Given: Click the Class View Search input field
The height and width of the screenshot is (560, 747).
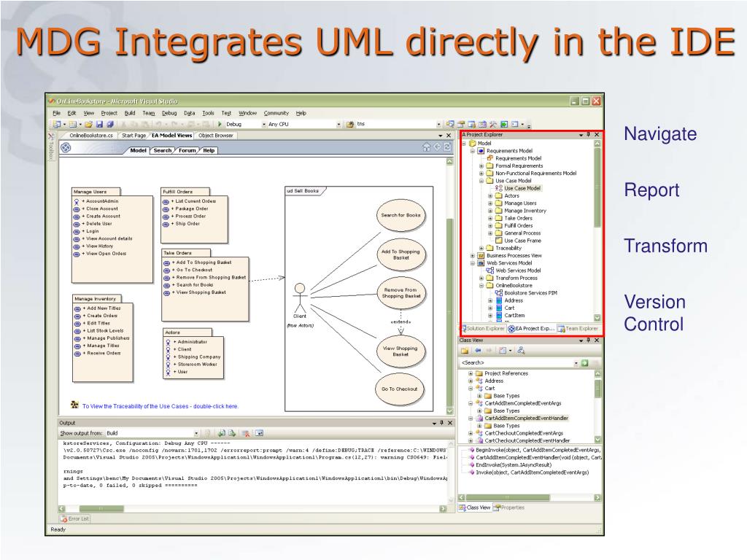Looking at the screenshot, I should (x=517, y=363).
